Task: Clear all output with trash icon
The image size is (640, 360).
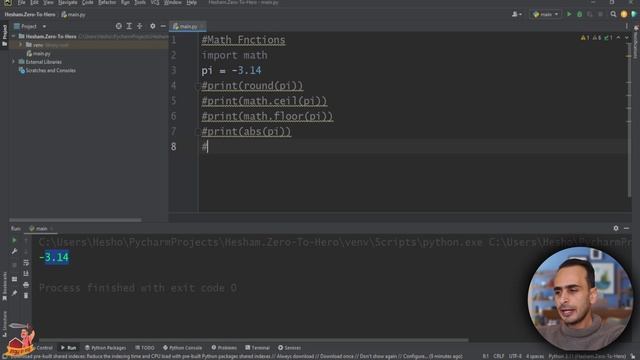Action: click(x=26, y=296)
